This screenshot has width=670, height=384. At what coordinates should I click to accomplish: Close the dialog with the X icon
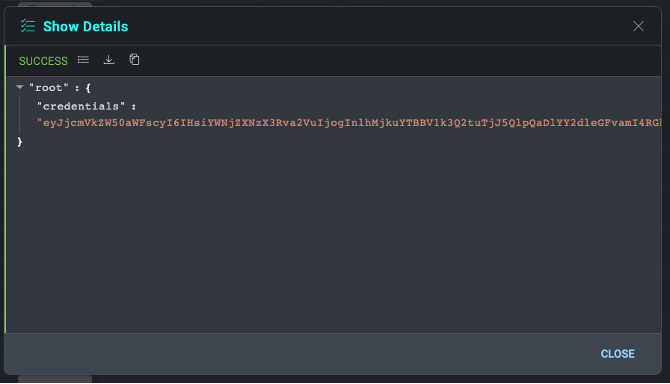(x=638, y=26)
